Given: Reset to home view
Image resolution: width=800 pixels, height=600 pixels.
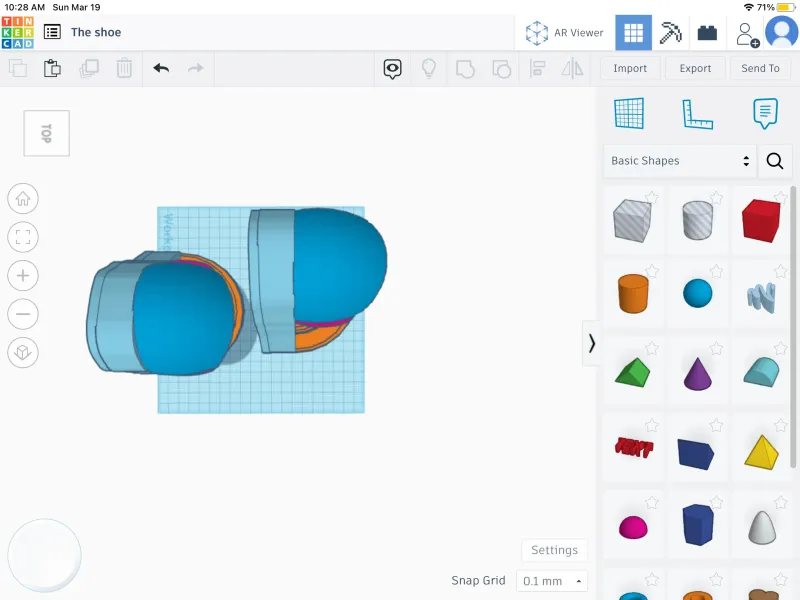Looking at the screenshot, I should pos(23,198).
